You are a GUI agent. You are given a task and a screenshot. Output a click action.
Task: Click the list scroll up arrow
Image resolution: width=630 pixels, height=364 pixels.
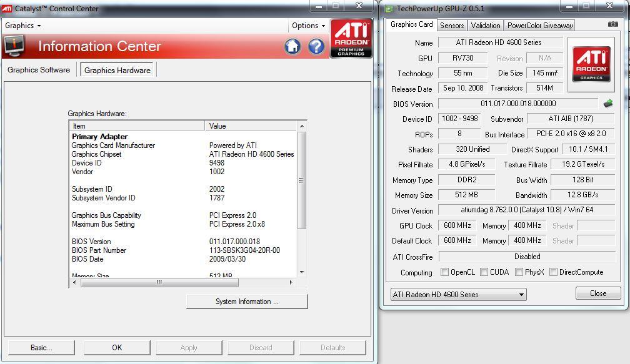click(x=302, y=126)
